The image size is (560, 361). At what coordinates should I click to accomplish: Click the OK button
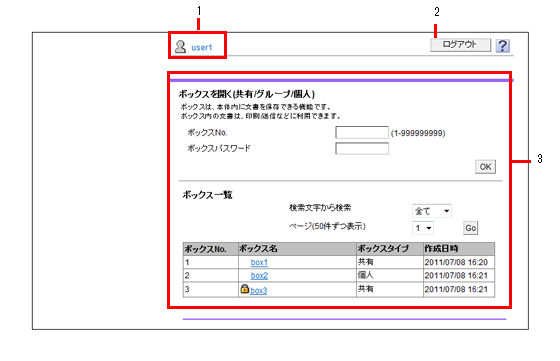point(485,167)
